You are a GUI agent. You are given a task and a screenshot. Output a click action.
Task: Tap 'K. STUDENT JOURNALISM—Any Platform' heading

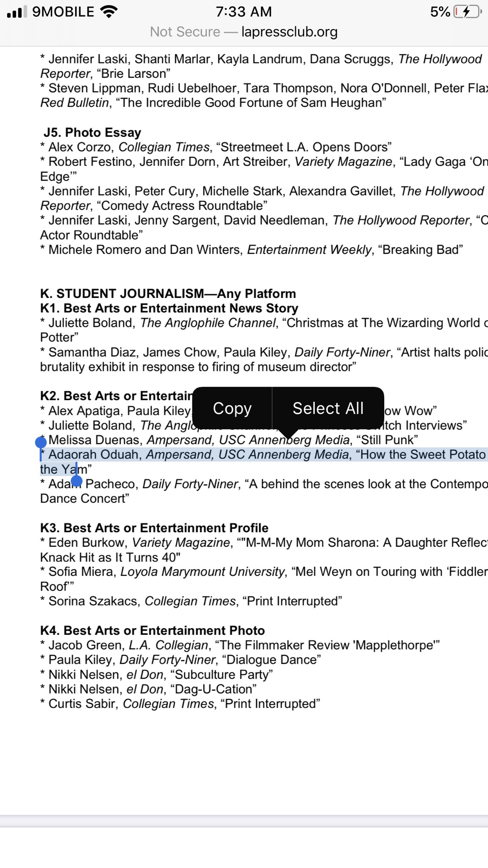click(168, 293)
